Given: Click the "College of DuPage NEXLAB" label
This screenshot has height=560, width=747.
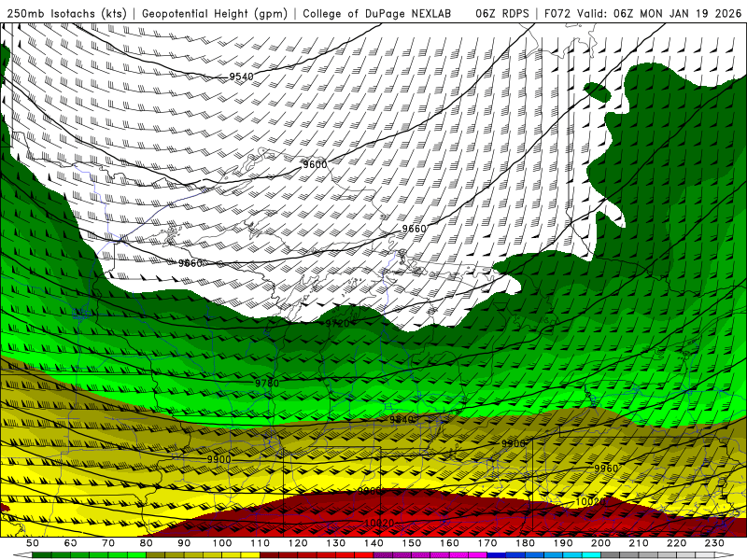Looking at the screenshot, I should [377, 13].
